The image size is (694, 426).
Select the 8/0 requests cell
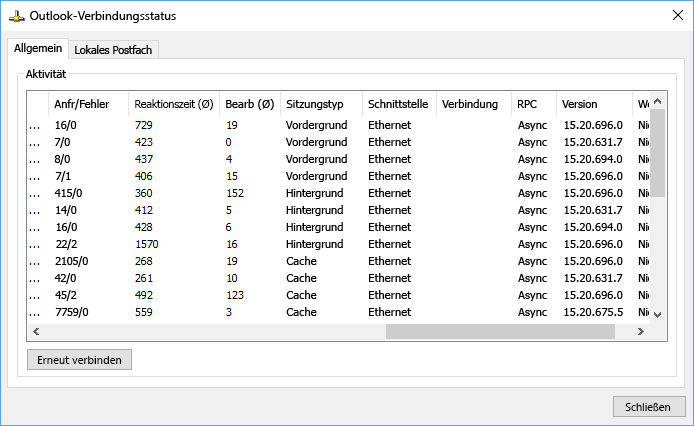click(x=62, y=159)
